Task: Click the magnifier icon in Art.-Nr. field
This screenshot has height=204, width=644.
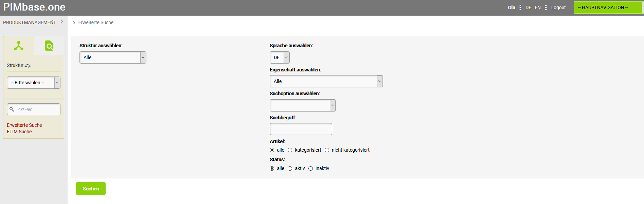Action: pos(12,109)
